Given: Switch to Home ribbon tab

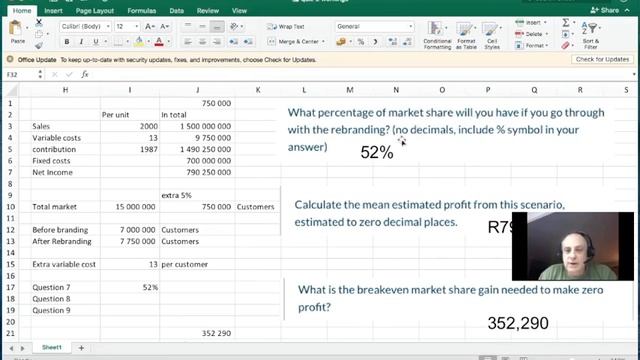Looking at the screenshot, I should pos(22,11).
